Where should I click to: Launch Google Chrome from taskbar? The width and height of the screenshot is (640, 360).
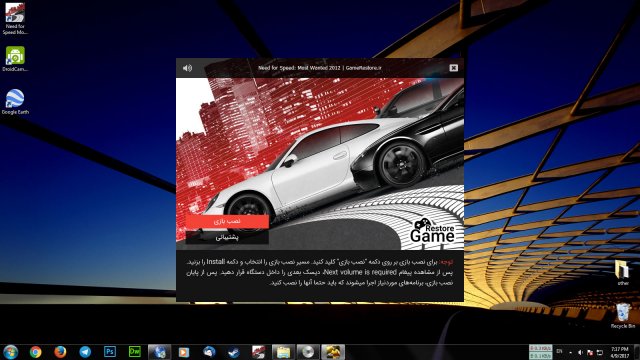coord(36,352)
